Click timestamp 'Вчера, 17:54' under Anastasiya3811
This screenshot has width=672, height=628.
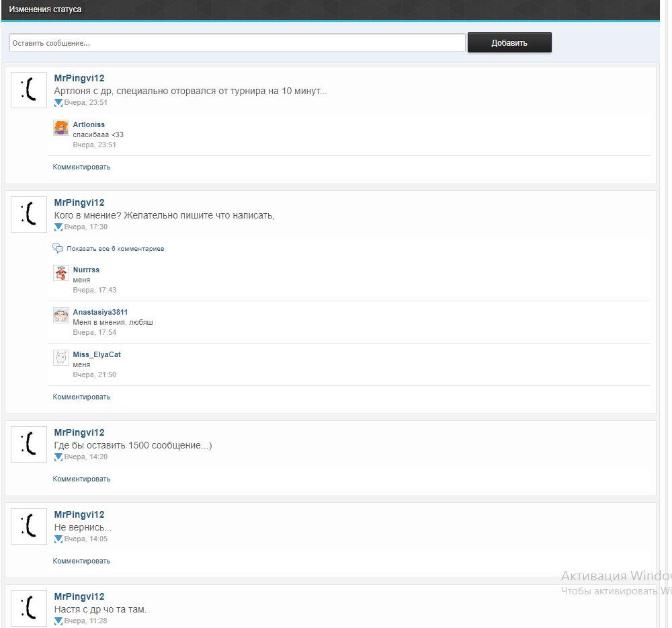(x=94, y=332)
